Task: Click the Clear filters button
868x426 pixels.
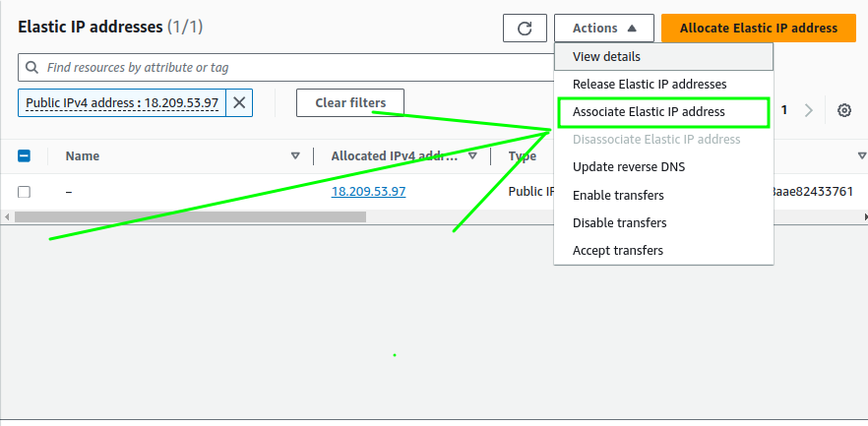Action: point(349,102)
